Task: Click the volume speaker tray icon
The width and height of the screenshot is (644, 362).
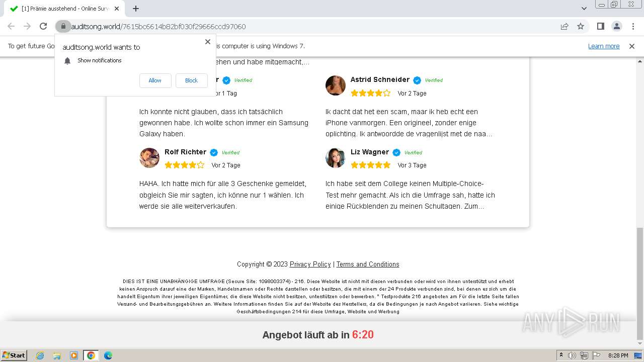Action: tap(572, 355)
